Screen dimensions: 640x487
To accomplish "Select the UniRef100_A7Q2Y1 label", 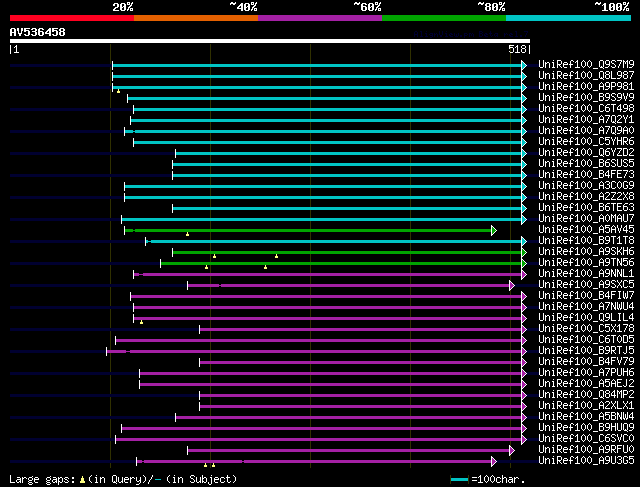I will pyautogui.click(x=586, y=120).
